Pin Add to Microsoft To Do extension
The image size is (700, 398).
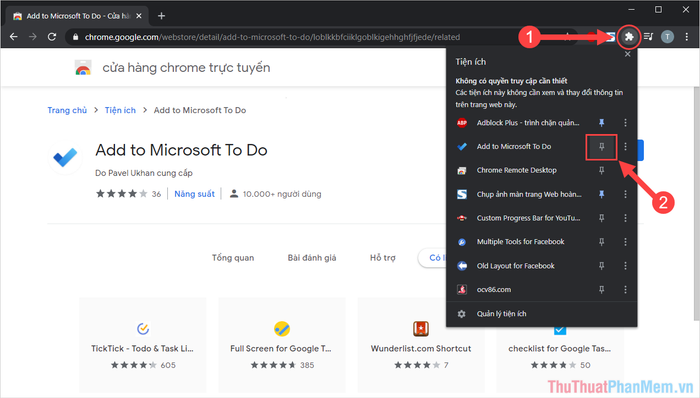pyautogui.click(x=601, y=146)
